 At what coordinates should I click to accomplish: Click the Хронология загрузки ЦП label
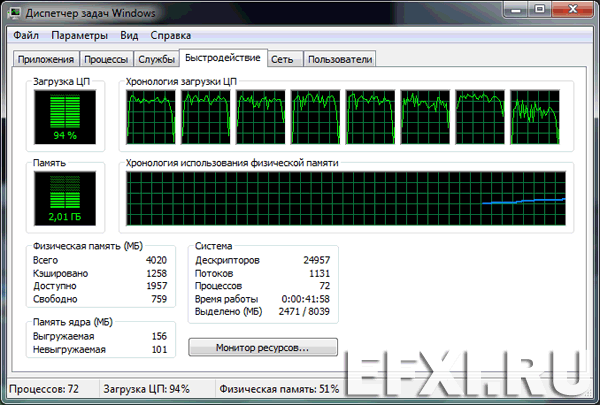(x=181, y=82)
